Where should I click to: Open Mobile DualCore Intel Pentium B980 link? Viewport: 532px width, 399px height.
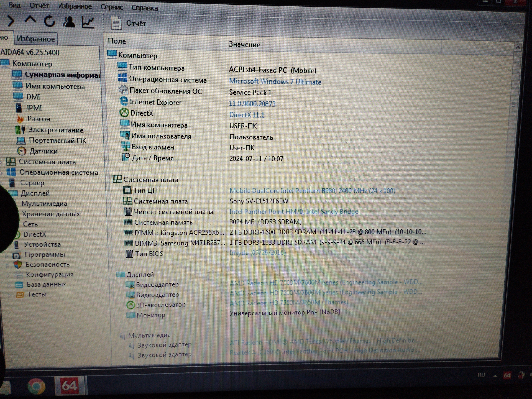(312, 191)
